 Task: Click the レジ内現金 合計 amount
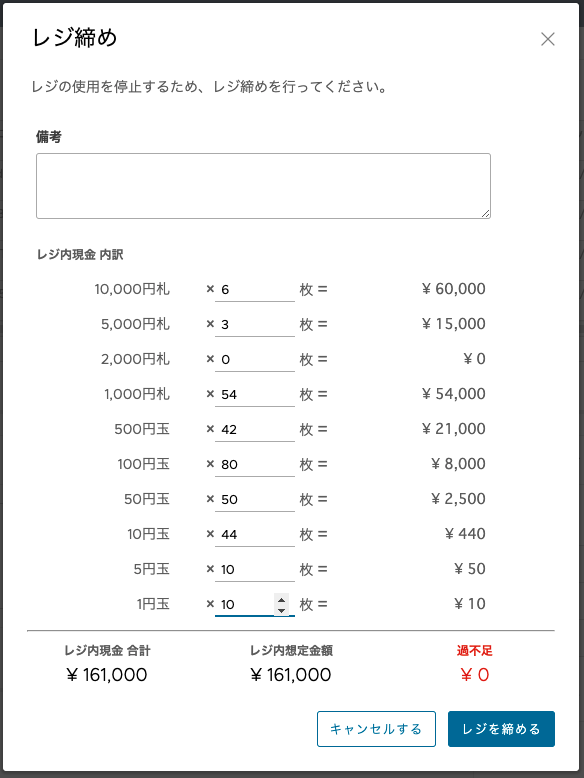coord(107,675)
